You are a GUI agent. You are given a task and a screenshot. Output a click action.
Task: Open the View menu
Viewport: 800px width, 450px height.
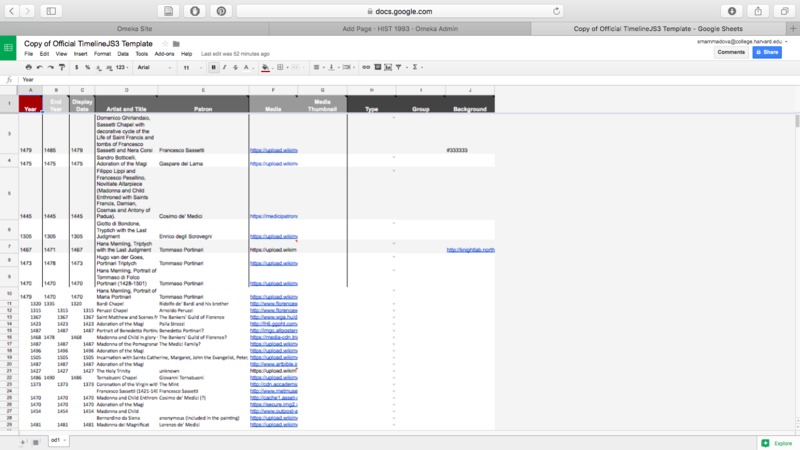(61, 54)
